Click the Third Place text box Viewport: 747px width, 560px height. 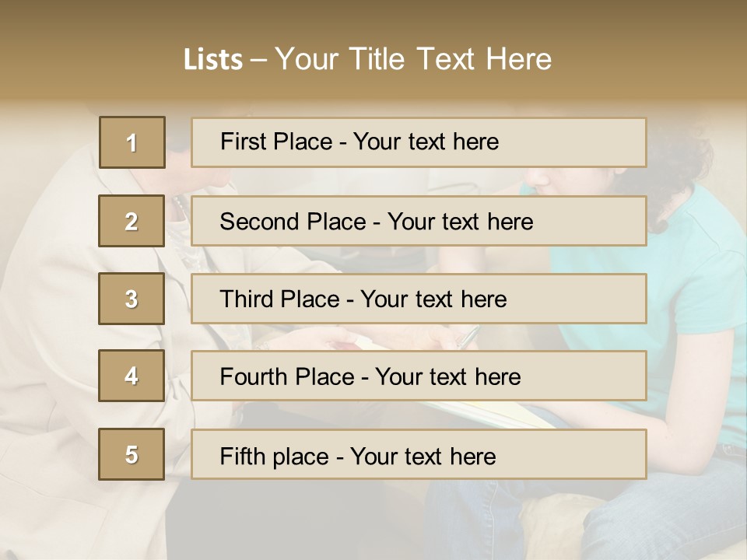(419, 299)
